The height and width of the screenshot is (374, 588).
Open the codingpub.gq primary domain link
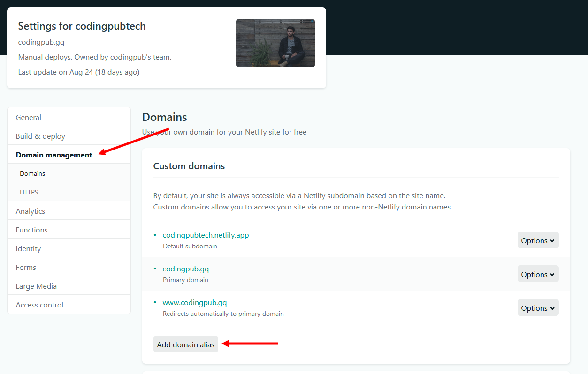pyautogui.click(x=186, y=269)
